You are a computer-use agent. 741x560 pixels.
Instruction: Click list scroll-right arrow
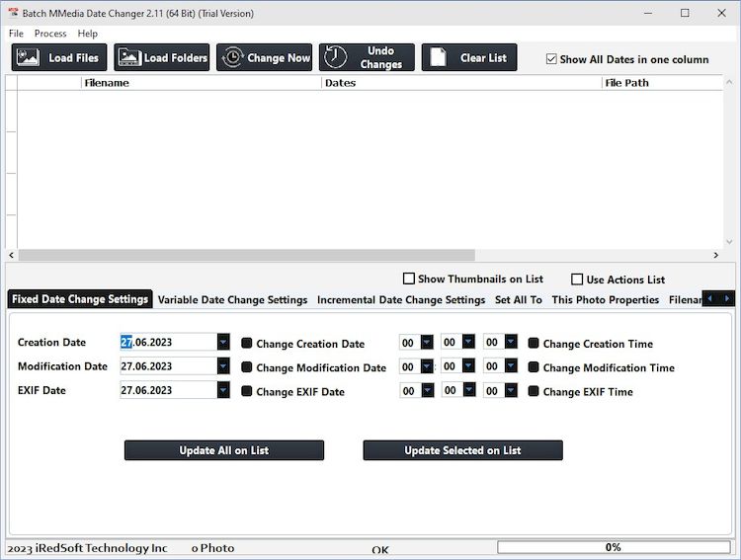[x=716, y=255]
